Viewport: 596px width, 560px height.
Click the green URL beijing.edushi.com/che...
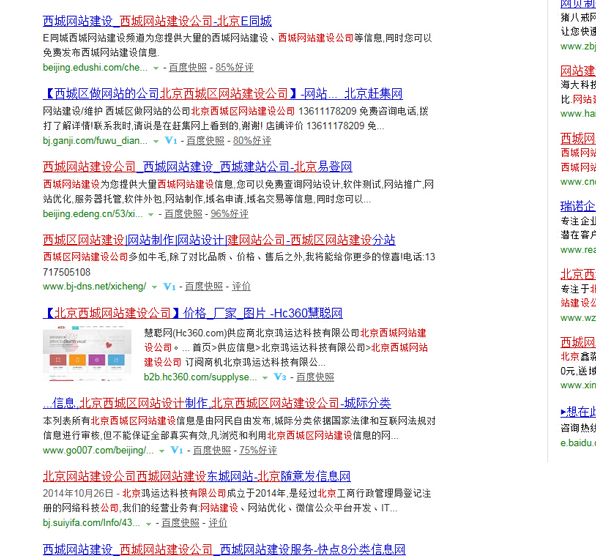click(x=95, y=68)
